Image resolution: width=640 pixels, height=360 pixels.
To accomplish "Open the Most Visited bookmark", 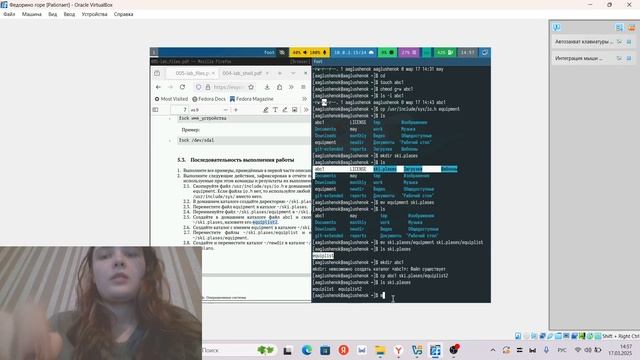I will (x=171, y=99).
